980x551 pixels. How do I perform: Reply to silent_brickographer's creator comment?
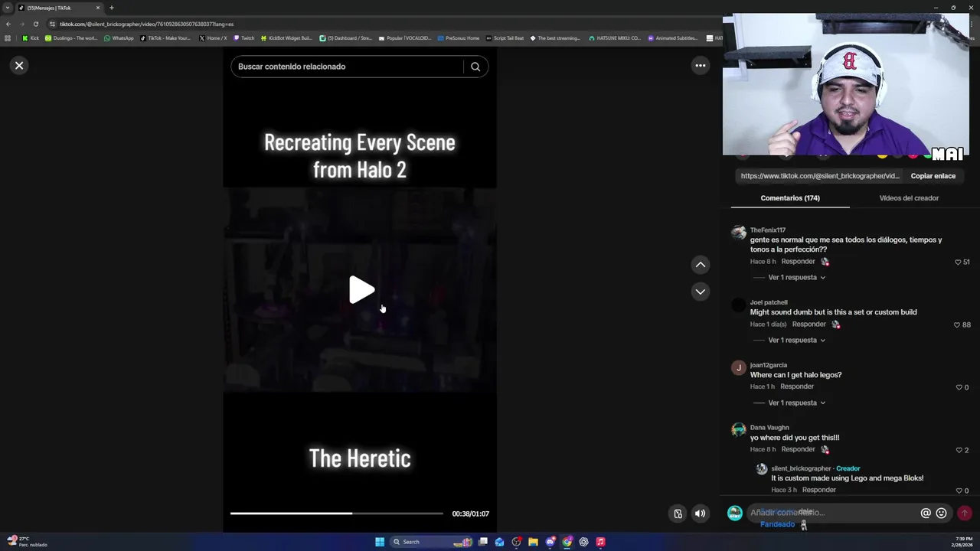818,490
